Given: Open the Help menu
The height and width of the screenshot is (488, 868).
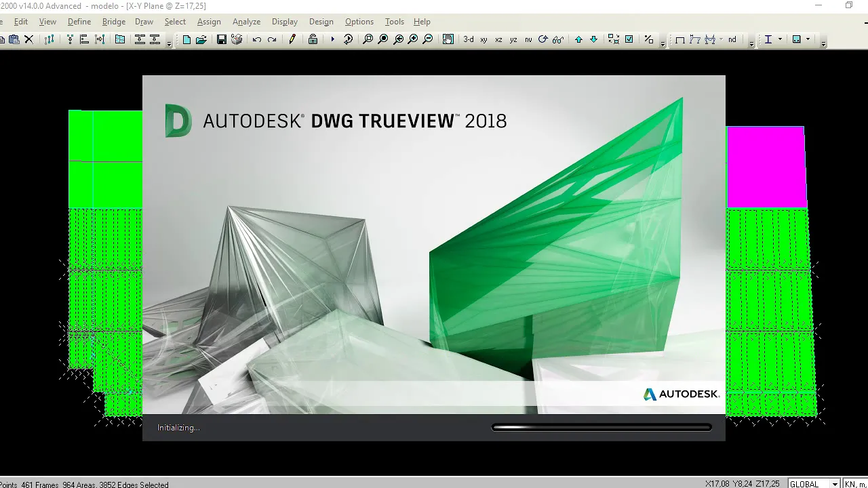Looking at the screenshot, I should [x=422, y=22].
